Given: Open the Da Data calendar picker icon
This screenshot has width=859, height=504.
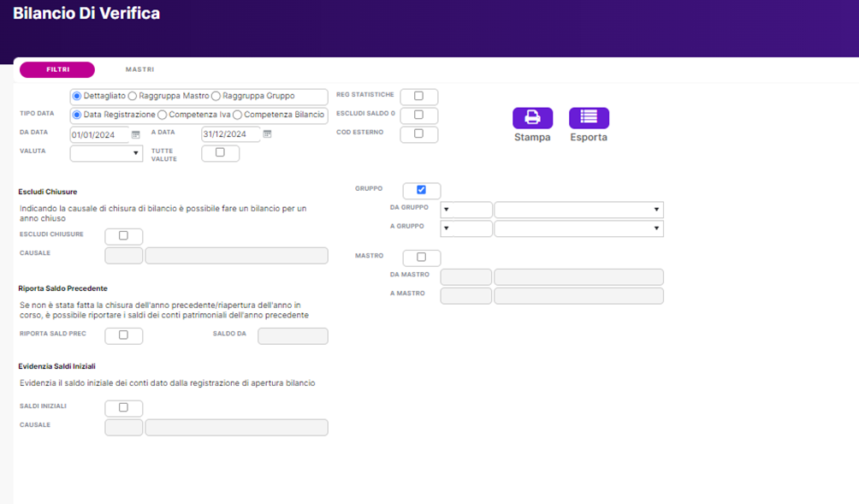Looking at the screenshot, I should point(136,134).
